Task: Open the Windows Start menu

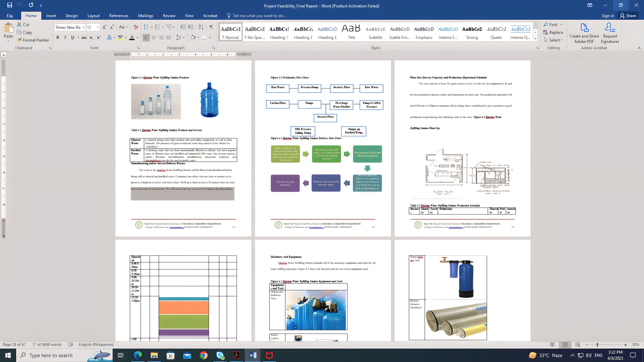Action: coord(8,355)
